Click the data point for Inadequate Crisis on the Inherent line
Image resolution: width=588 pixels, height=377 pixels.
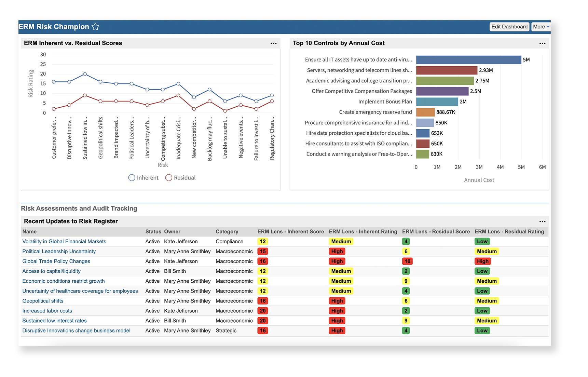(x=178, y=83)
